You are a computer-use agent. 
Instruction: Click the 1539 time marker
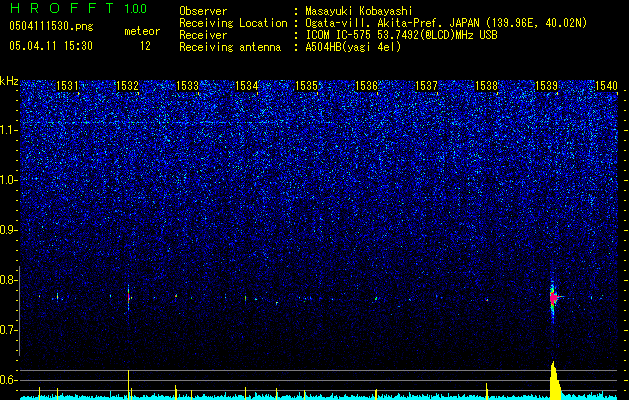pos(546,85)
